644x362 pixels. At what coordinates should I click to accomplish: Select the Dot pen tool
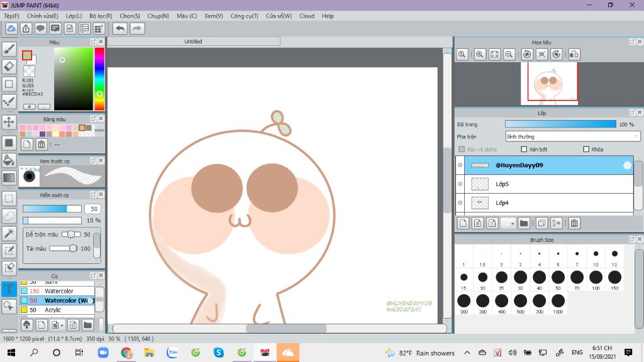(x=9, y=101)
